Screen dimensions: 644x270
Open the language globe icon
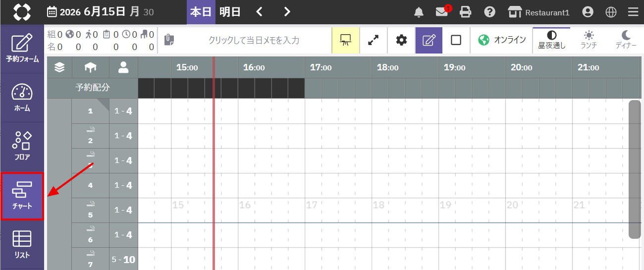[611, 12]
